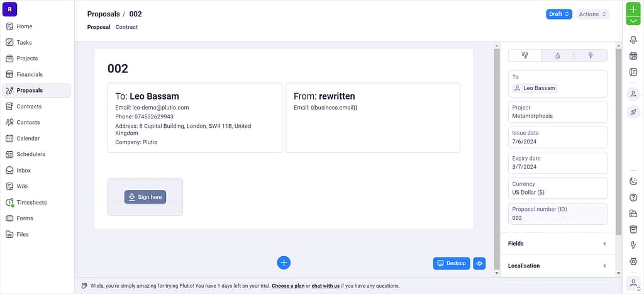Toggle dark mode moon icon

point(633,181)
